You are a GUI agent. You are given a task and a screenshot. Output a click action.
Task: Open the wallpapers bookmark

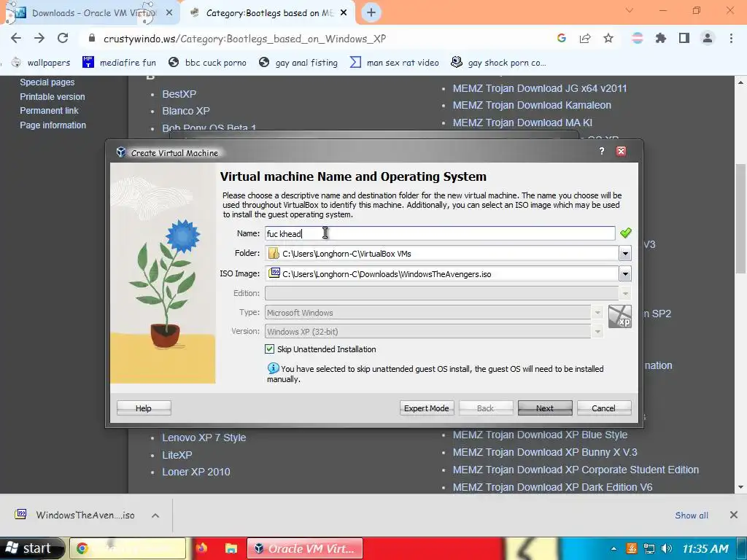41,63
